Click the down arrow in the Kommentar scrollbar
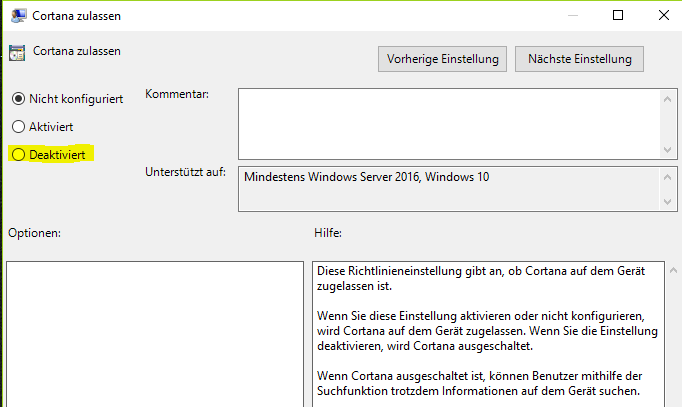The width and height of the screenshot is (682, 407). click(669, 148)
